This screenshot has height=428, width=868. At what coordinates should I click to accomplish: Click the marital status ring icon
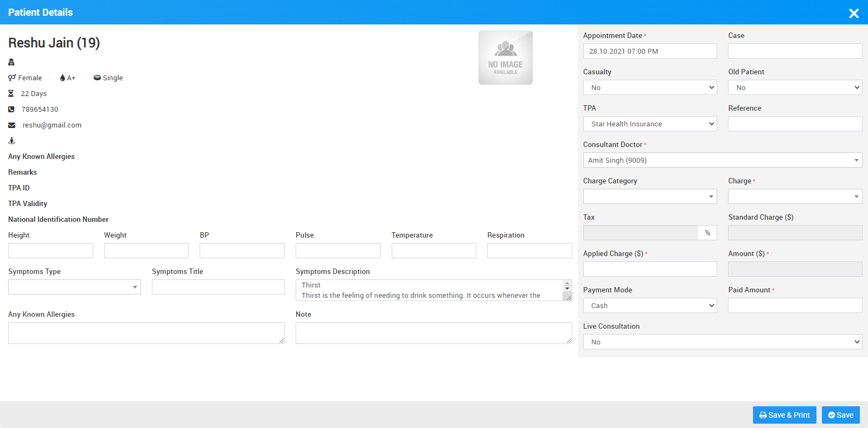(97, 78)
